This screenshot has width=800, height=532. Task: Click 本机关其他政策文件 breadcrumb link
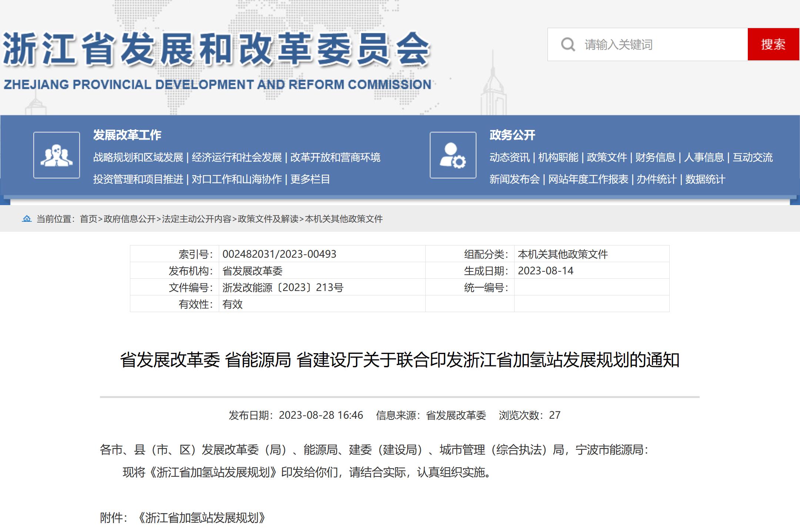pos(344,219)
